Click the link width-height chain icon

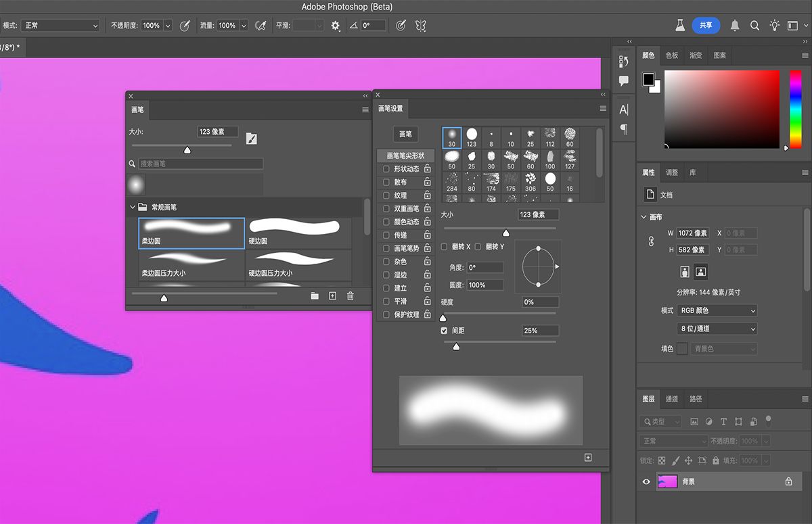click(x=652, y=241)
